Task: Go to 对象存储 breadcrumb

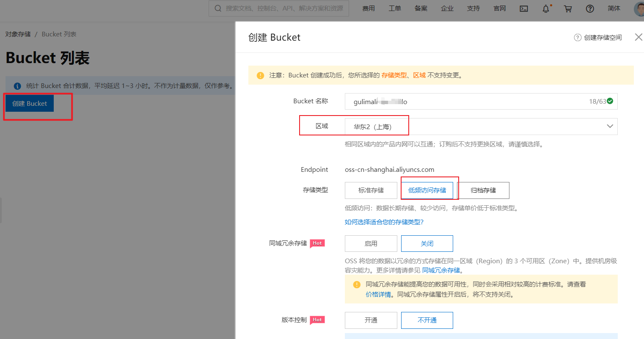Action: coord(18,34)
